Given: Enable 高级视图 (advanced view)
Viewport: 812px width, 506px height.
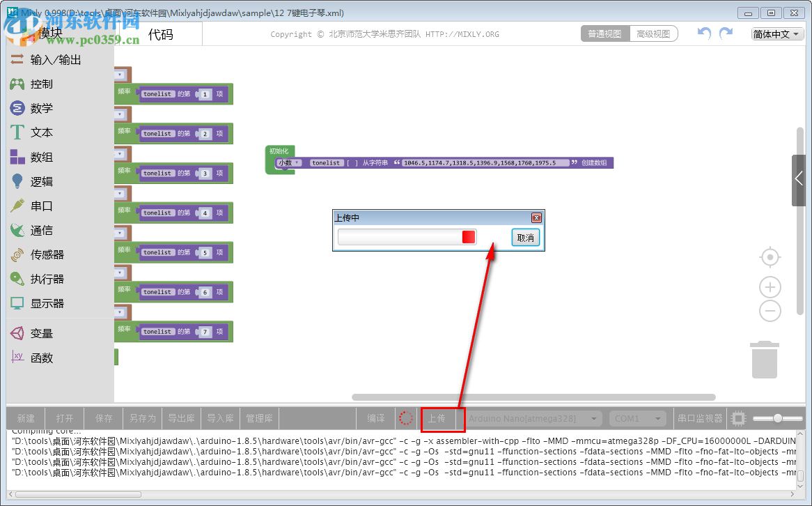Looking at the screenshot, I should (x=654, y=33).
